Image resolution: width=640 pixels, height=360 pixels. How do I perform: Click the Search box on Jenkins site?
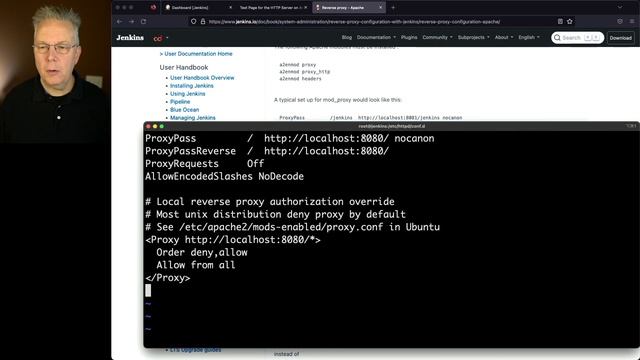click(x=577, y=38)
